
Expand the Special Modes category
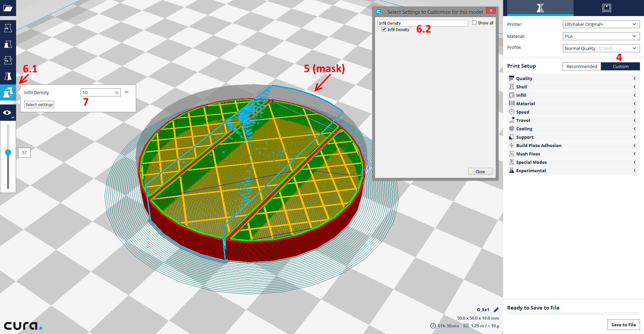574,162
